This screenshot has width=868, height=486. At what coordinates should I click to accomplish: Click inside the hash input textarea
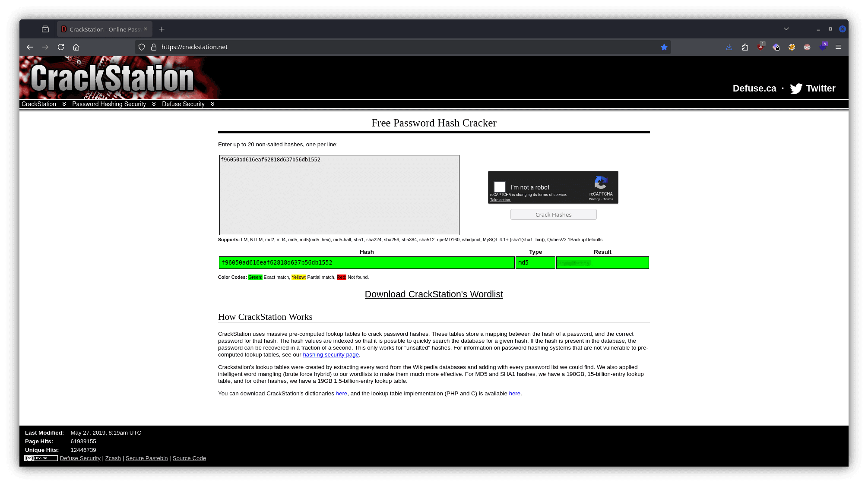[339, 195]
